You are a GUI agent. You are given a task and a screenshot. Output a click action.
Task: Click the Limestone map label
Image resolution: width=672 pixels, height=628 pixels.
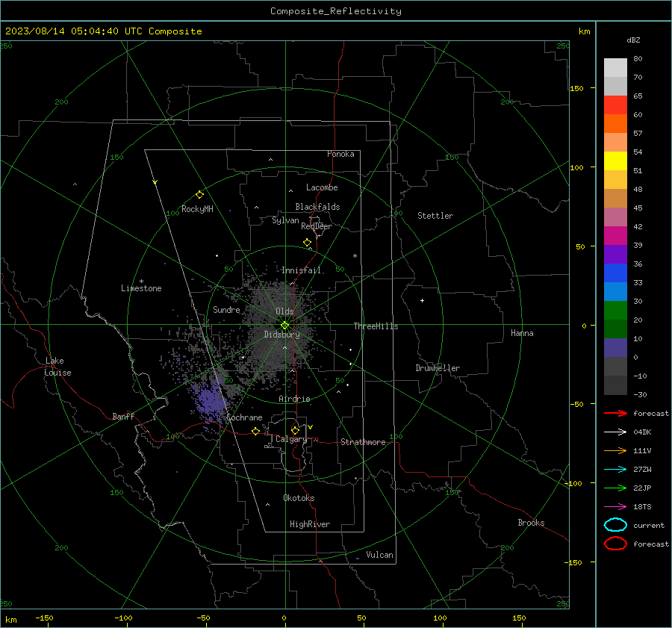141,288
